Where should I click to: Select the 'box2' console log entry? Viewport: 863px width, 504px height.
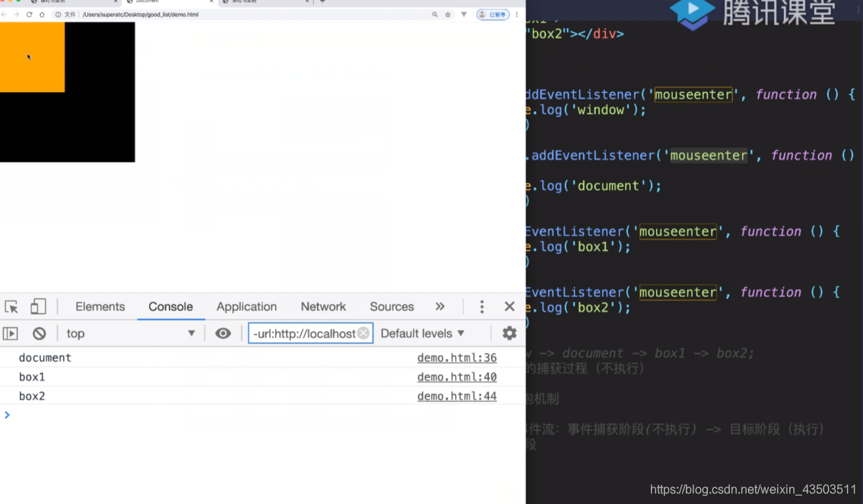tap(32, 396)
